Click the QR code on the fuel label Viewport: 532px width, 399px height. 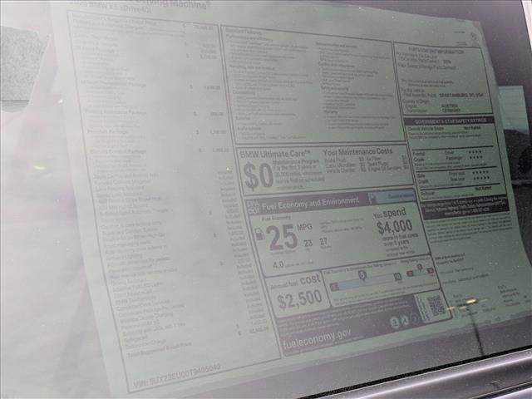(436, 306)
